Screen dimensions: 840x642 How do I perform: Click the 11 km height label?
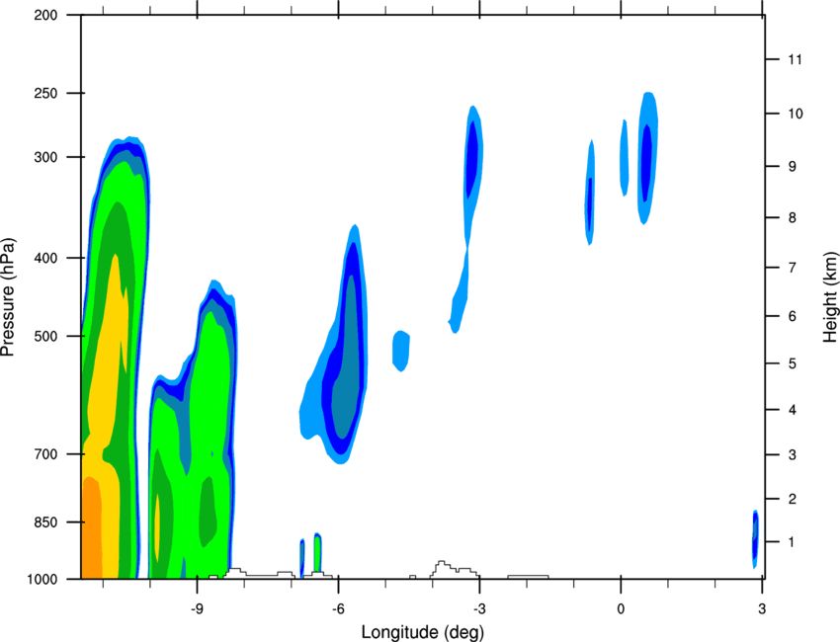tap(795, 59)
